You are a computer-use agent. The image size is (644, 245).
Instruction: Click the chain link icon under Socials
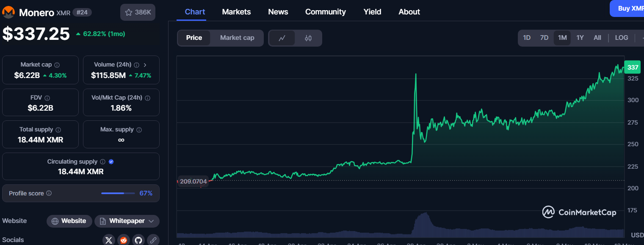point(153,240)
